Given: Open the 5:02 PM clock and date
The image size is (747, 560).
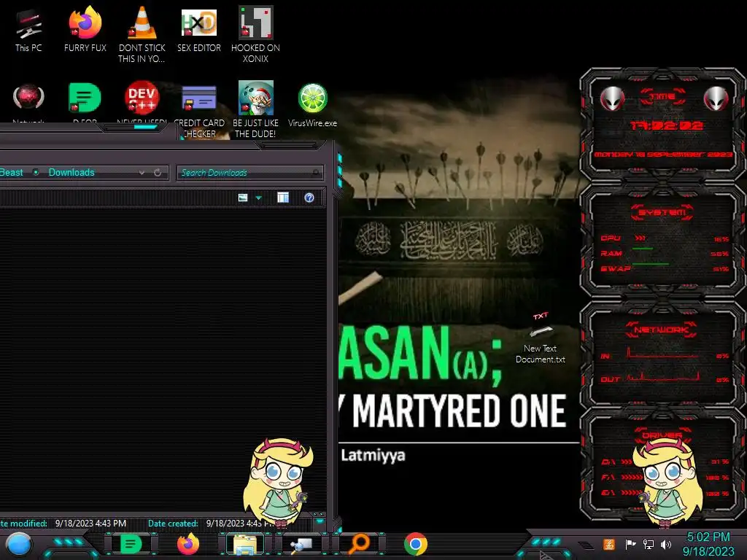Looking at the screenshot, I should (x=708, y=544).
